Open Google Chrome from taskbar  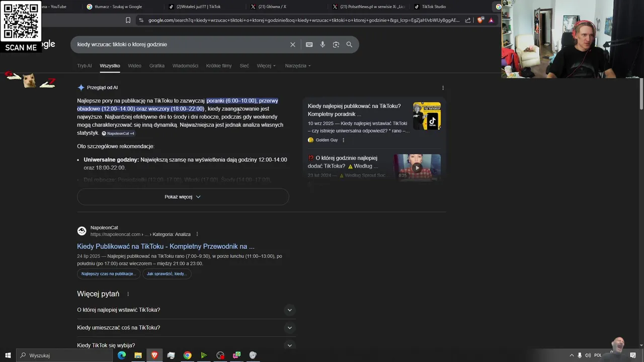[187, 355]
